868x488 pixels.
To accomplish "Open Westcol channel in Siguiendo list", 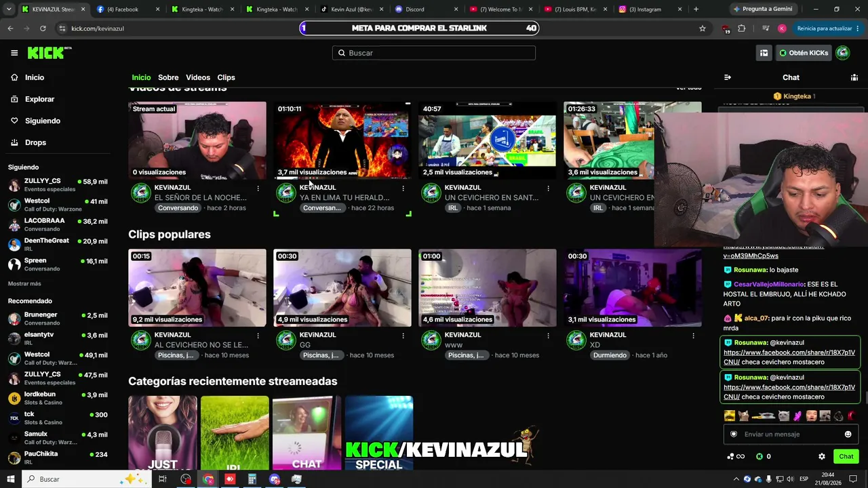I will pyautogui.click(x=58, y=205).
